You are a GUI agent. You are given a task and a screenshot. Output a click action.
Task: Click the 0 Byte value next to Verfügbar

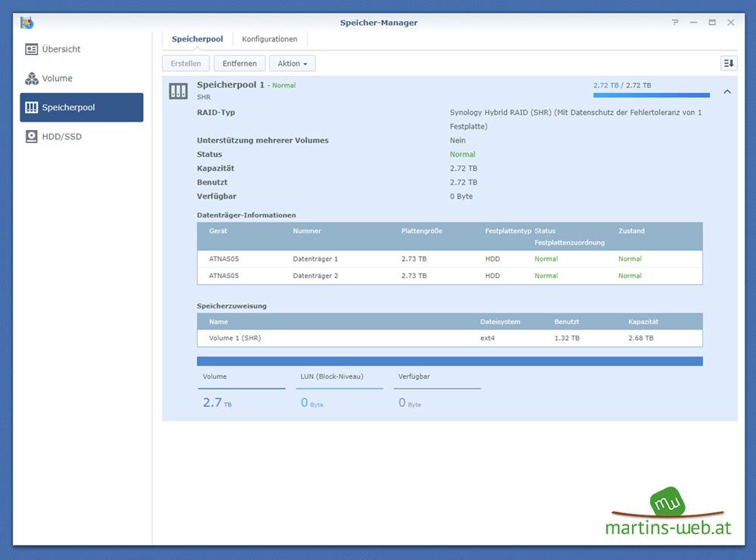coord(461,196)
